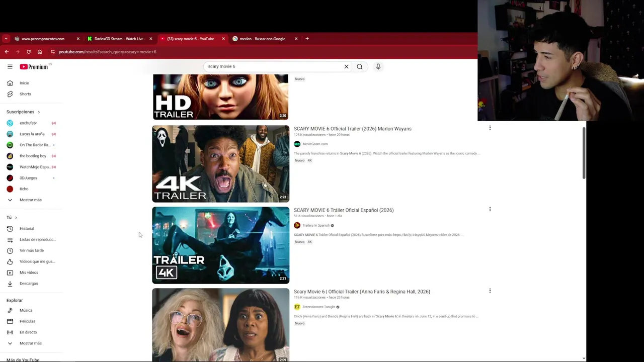The image size is (644, 362).
Task: Expand the Tú section chevron
Action: pos(16,218)
